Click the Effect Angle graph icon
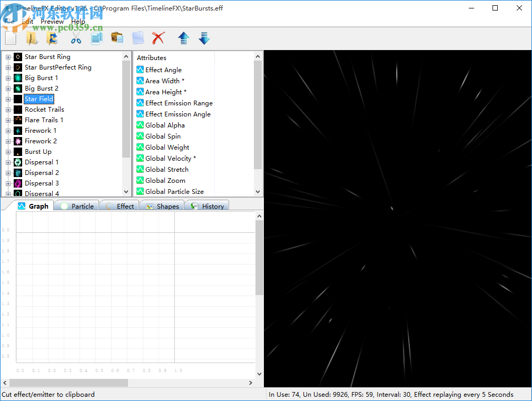532x401 pixels. click(140, 70)
